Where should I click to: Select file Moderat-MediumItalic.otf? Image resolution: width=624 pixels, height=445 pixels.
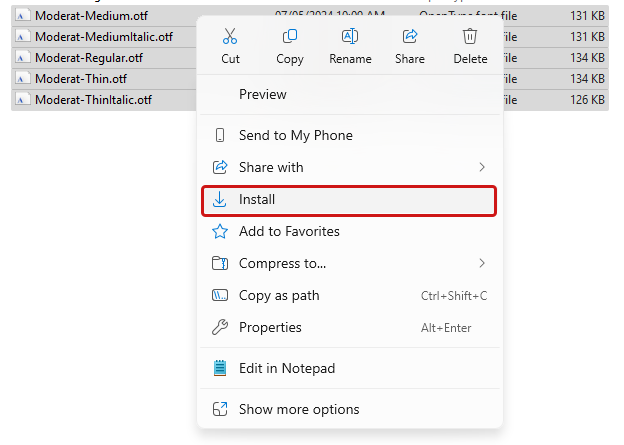pyautogui.click(x=104, y=37)
